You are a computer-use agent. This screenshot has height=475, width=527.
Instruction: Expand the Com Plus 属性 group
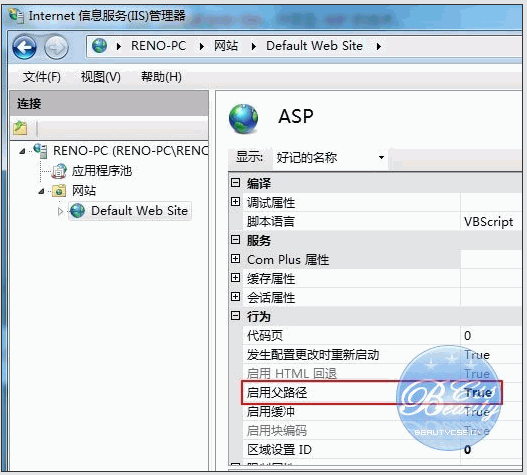pos(235,259)
